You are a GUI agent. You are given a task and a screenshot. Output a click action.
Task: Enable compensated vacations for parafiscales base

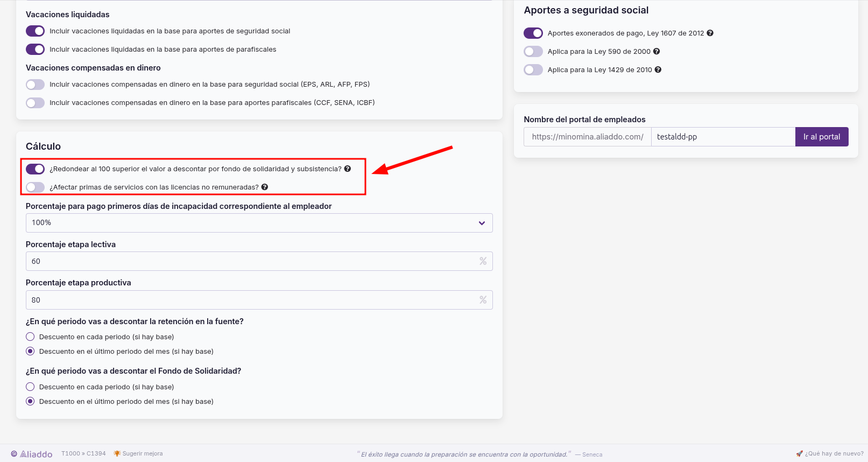[x=36, y=103]
